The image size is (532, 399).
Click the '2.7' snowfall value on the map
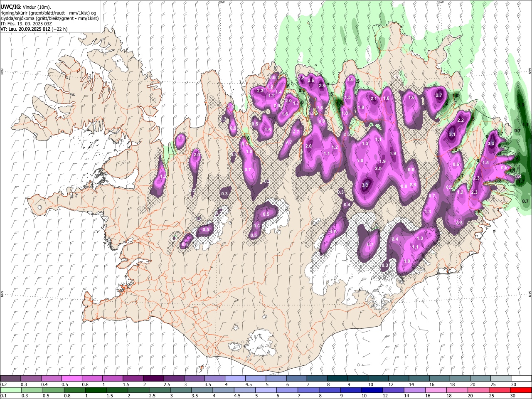click(439, 95)
